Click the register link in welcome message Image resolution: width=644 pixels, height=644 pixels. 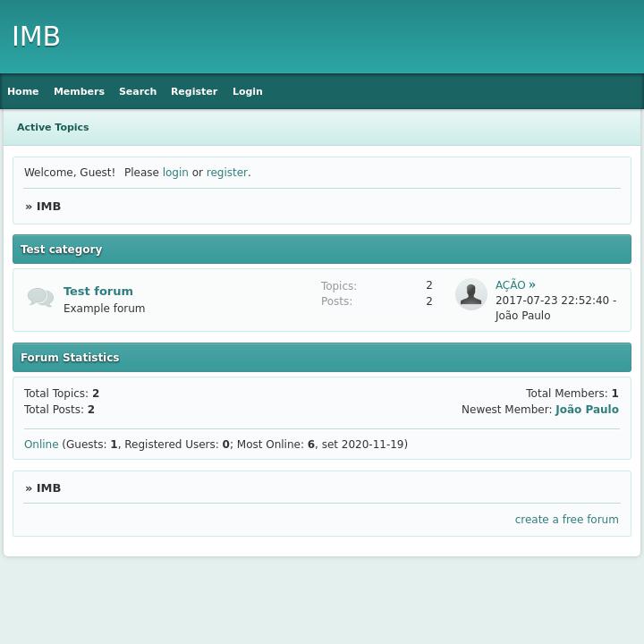pos(226,173)
